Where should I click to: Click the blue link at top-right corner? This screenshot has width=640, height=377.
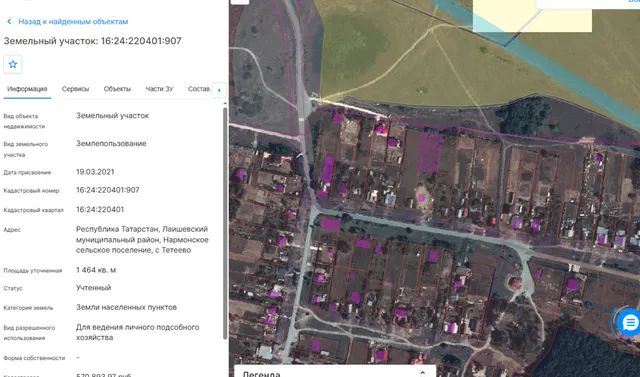(x=634, y=2)
